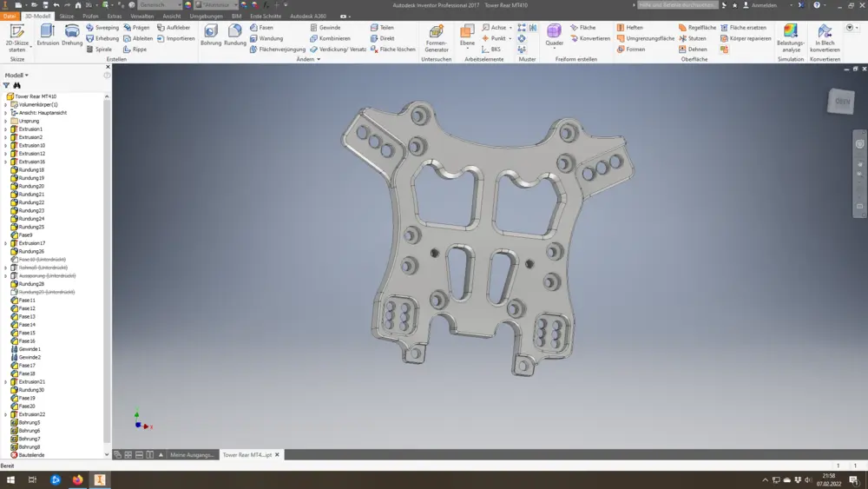868x489 pixels.
Task: Open the Datei menu
Action: pyautogui.click(x=10, y=16)
